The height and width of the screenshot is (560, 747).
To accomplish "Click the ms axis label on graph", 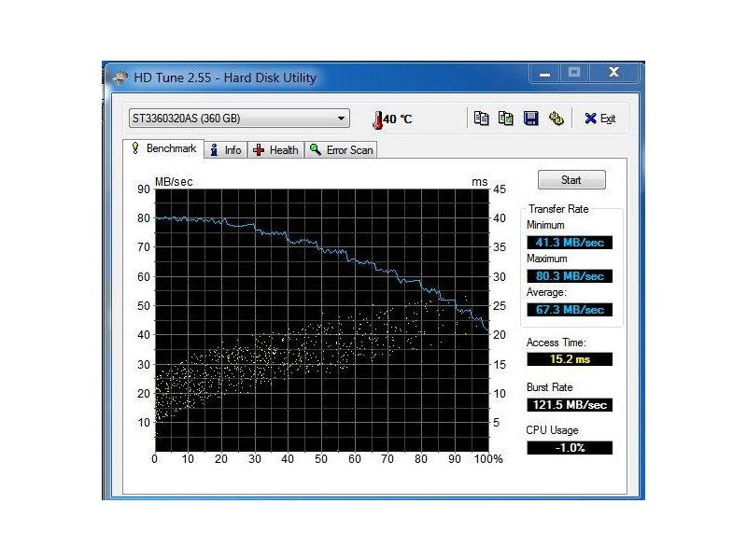I will pyautogui.click(x=480, y=182).
